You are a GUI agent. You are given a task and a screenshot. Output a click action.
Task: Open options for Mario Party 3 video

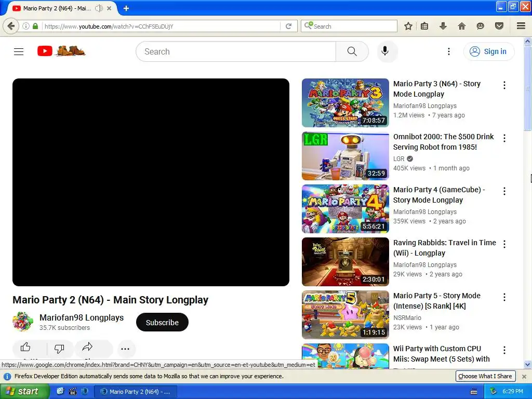tap(504, 85)
